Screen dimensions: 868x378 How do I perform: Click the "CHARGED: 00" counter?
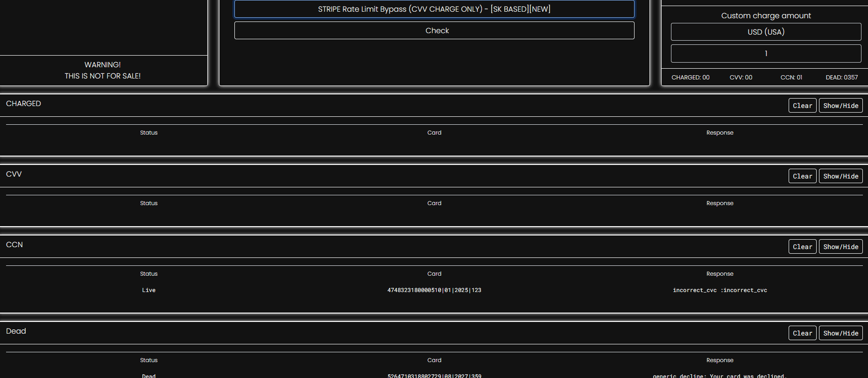(x=690, y=78)
